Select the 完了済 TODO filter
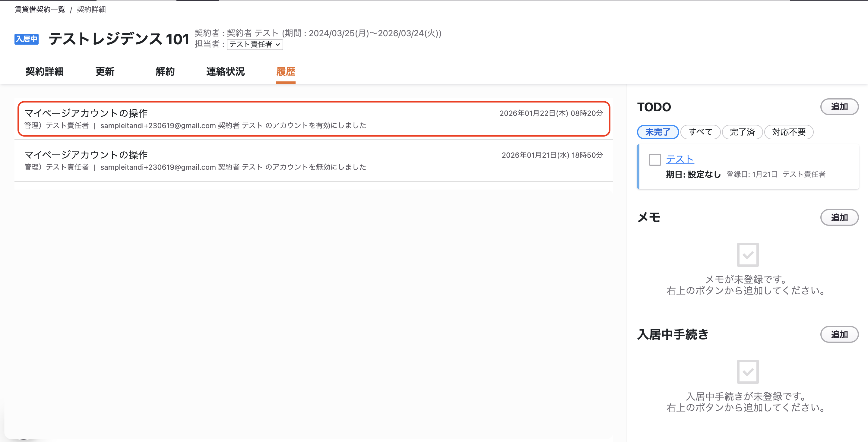Image resolution: width=868 pixels, height=442 pixels. (x=742, y=132)
